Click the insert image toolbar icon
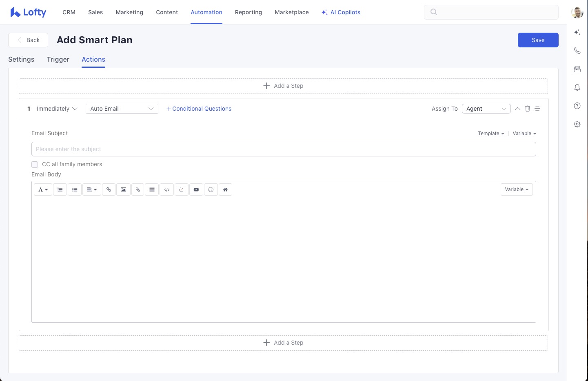 (x=123, y=189)
